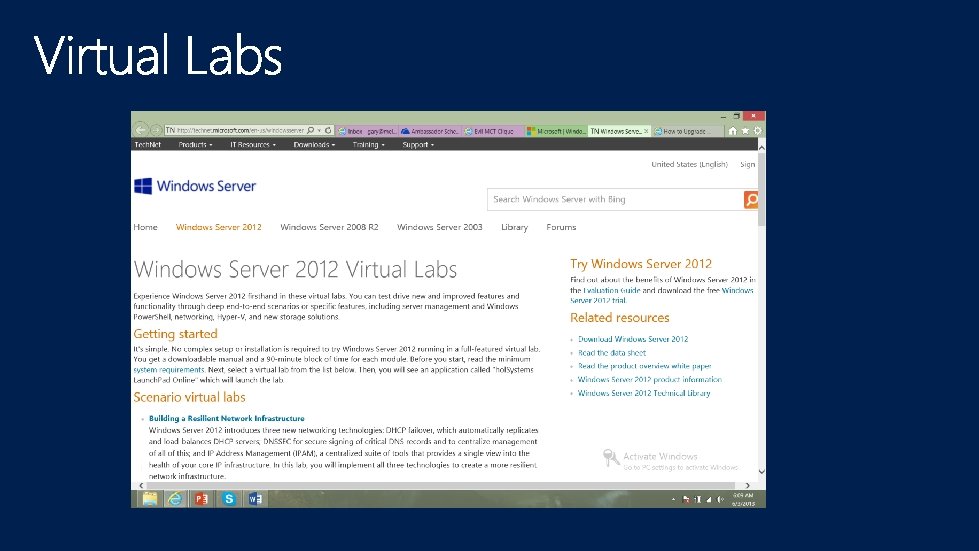Open the Library navigation link
Viewport: 979px width, 551px height.
[514, 227]
